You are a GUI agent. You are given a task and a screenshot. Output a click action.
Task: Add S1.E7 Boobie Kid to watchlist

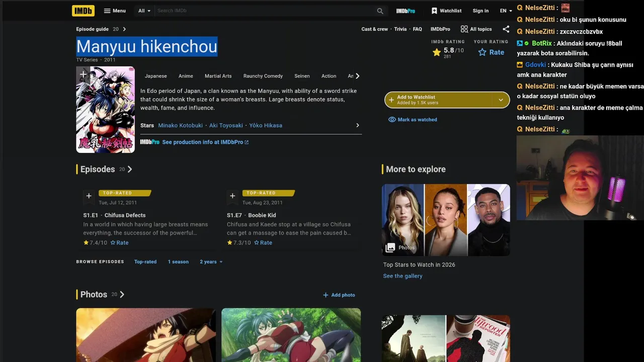(232, 196)
